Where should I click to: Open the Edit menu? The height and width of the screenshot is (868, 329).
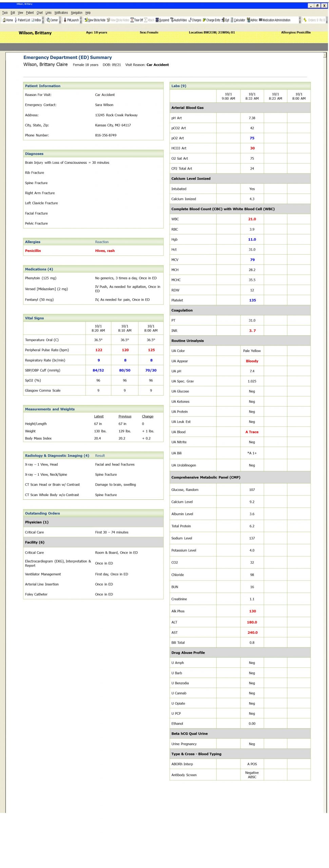[13, 13]
